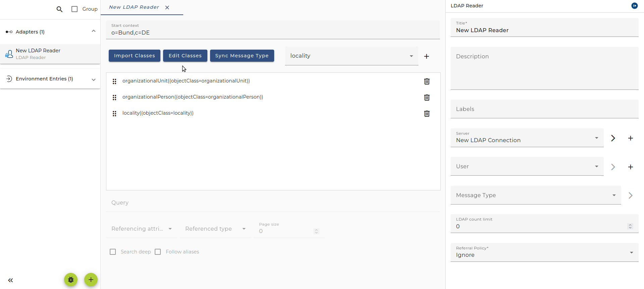Add new User with plus icon
This screenshot has width=644, height=289.
pyautogui.click(x=631, y=167)
